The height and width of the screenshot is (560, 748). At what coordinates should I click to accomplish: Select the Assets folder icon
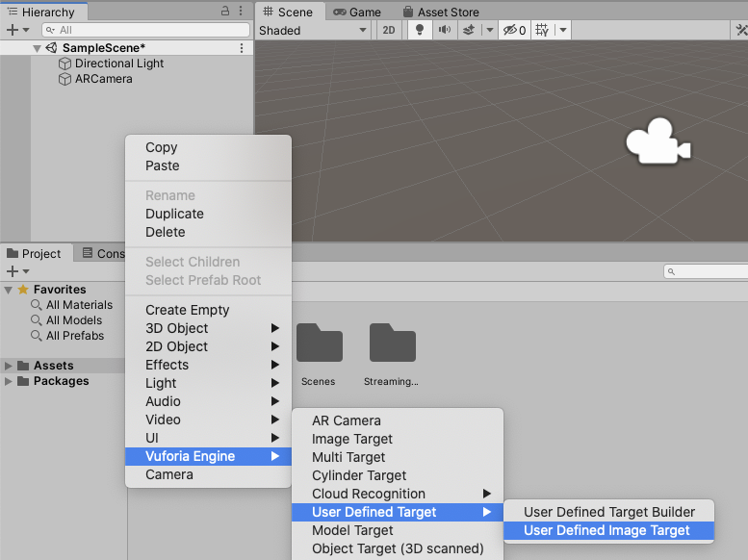(23, 366)
